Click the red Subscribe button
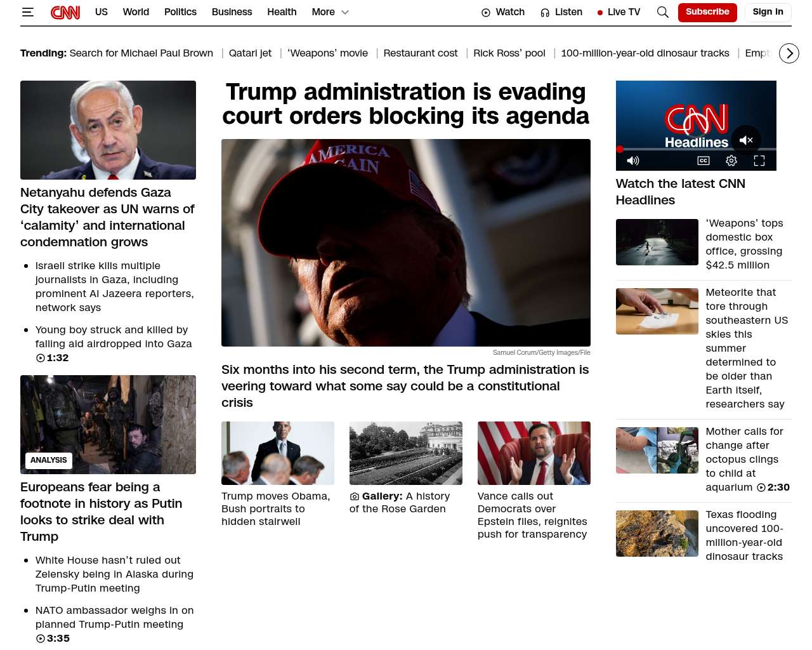This screenshot has width=812, height=650. pos(707,12)
